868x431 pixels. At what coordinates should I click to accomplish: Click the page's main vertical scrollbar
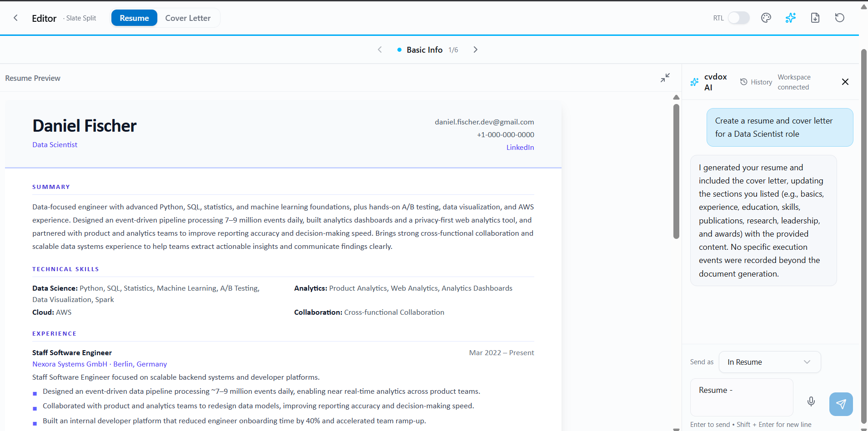[x=864, y=236]
